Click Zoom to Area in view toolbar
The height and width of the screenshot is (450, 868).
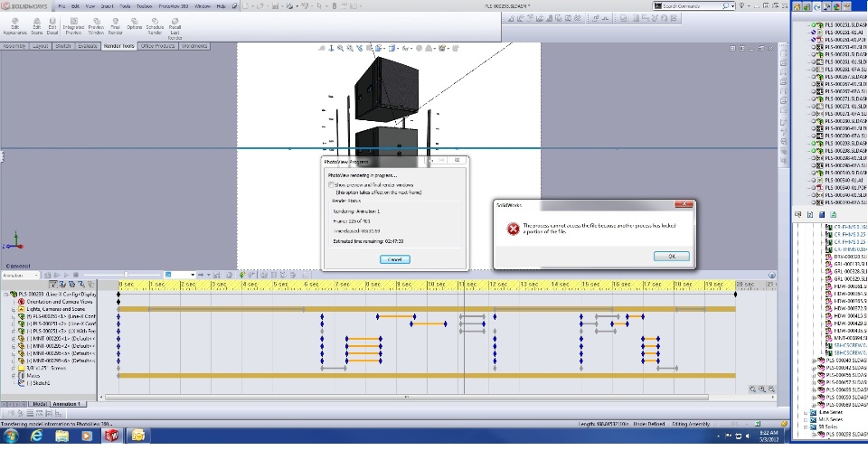[x=350, y=48]
